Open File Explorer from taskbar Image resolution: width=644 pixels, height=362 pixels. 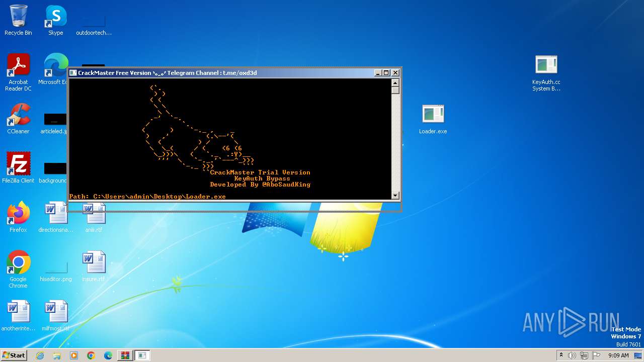click(57, 355)
